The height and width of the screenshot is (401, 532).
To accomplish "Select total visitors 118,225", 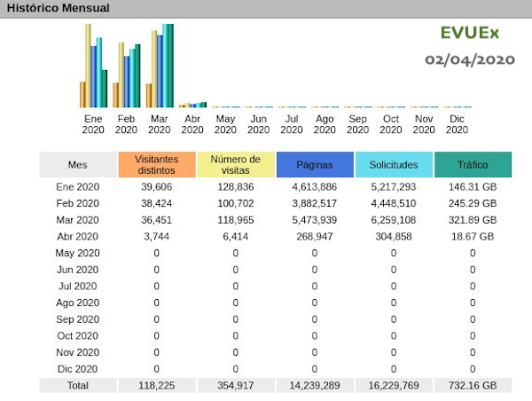I will coord(157,385).
